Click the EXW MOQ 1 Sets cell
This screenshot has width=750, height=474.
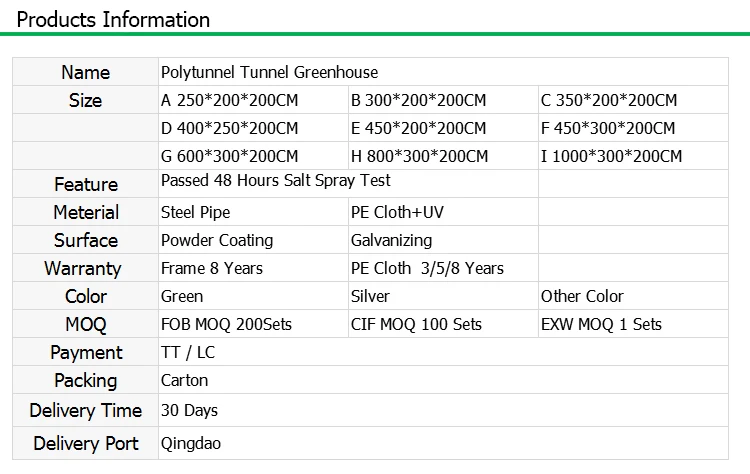[601, 324]
